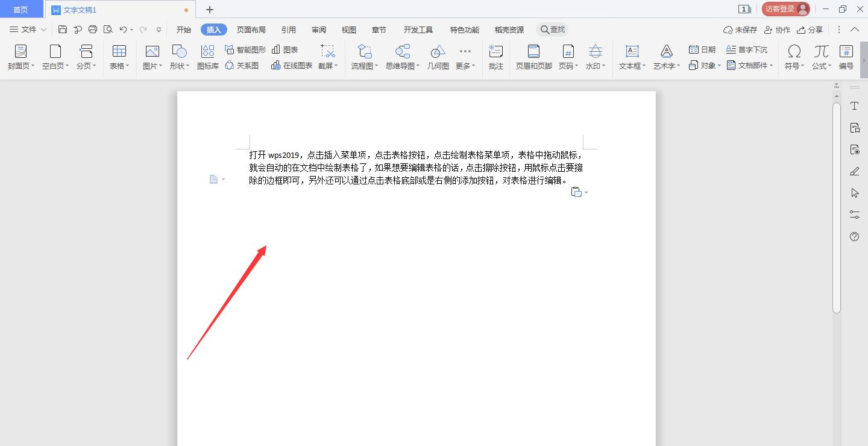868x446 pixels.
Task: Collapse the ribbon with the chevron arrow
Action: (855, 29)
